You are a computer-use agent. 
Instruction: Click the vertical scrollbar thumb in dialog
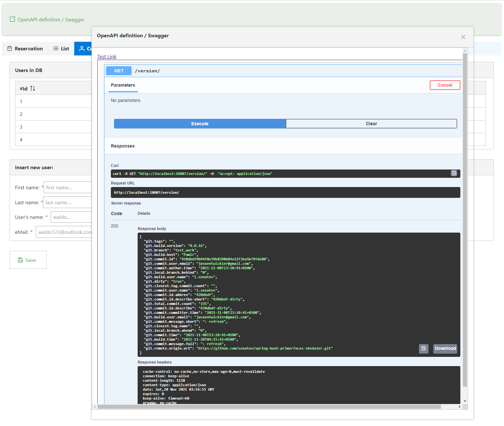coord(465,220)
